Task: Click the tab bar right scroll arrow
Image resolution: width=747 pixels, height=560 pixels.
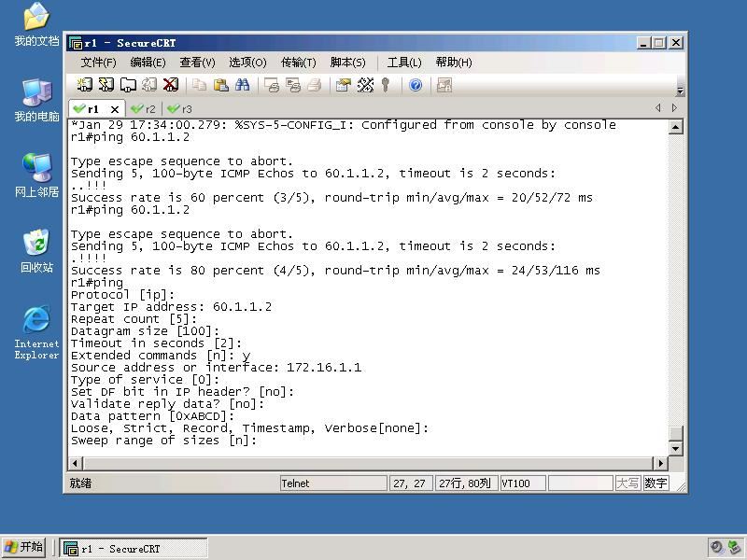Action: 674,108
